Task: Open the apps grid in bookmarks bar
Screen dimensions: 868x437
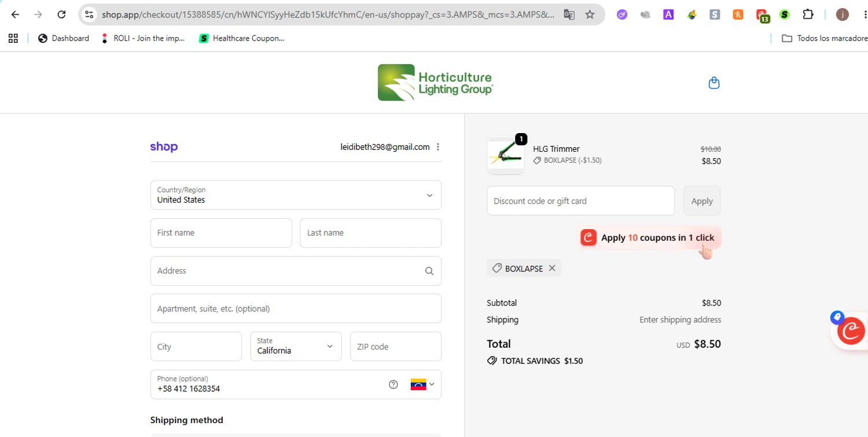Action: pos(13,38)
